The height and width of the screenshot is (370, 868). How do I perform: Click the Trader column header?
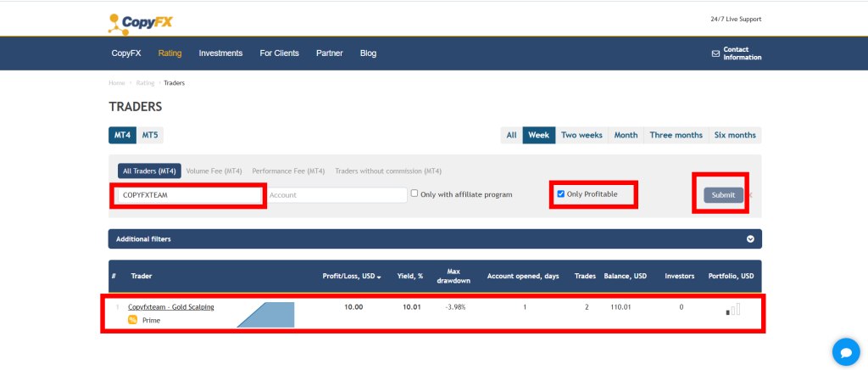point(142,276)
